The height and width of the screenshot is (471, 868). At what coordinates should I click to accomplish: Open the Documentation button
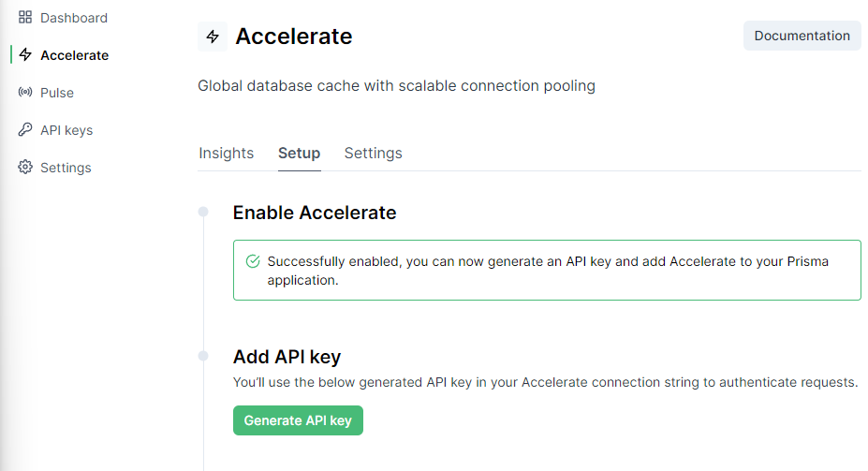[802, 36]
